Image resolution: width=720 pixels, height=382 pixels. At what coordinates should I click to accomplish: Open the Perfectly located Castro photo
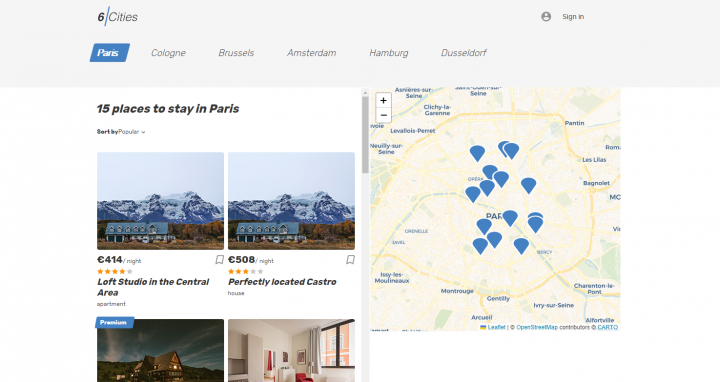click(x=292, y=201)
